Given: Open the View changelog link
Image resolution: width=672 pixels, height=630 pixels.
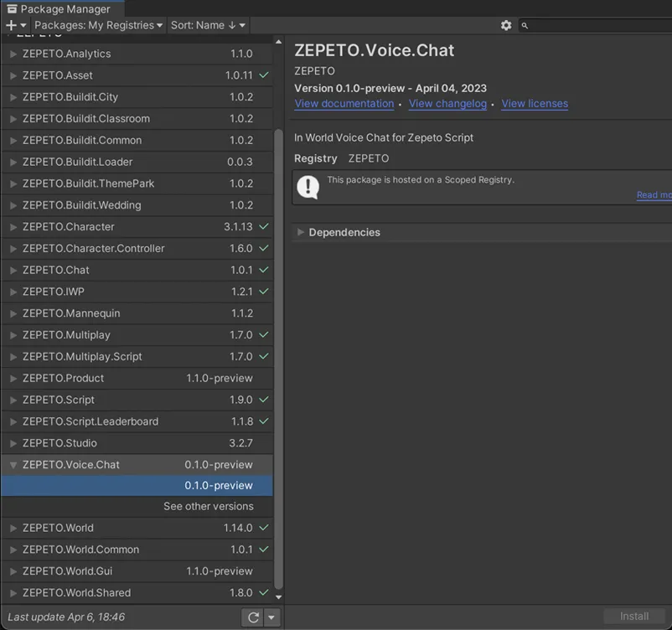Looking at the screenshot, I should pyautogui.click(x=447, y=104).
